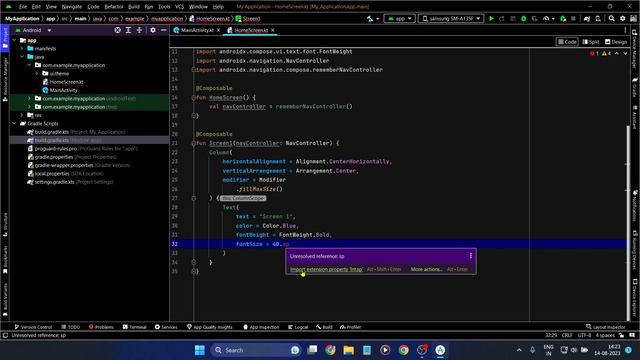Select proguard-rules.pro file in tree

click(56, 149)
